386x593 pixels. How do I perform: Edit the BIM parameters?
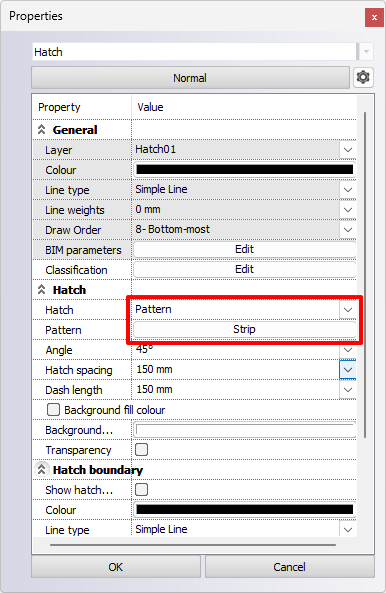244,250
